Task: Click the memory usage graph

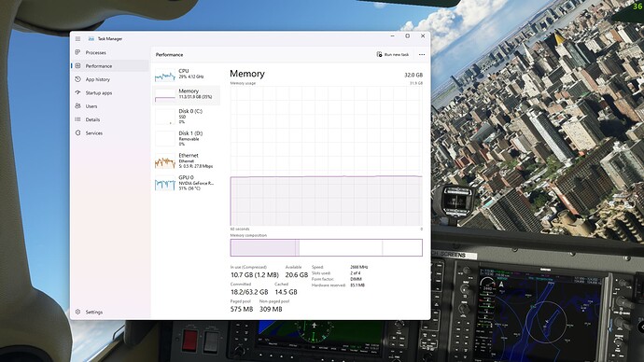Action: coord(326,156)
